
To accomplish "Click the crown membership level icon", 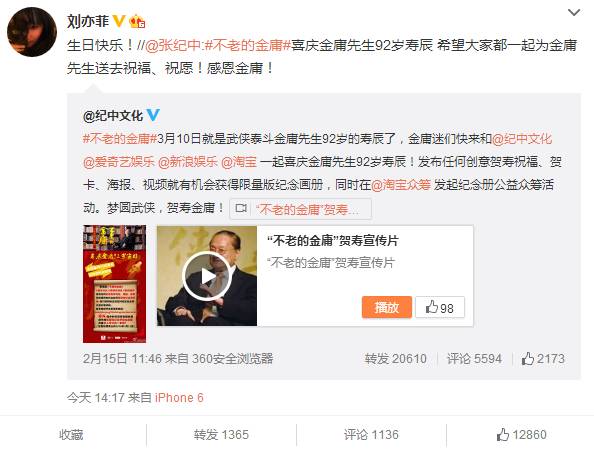I will pyautogui.click(x=137, y=22).
